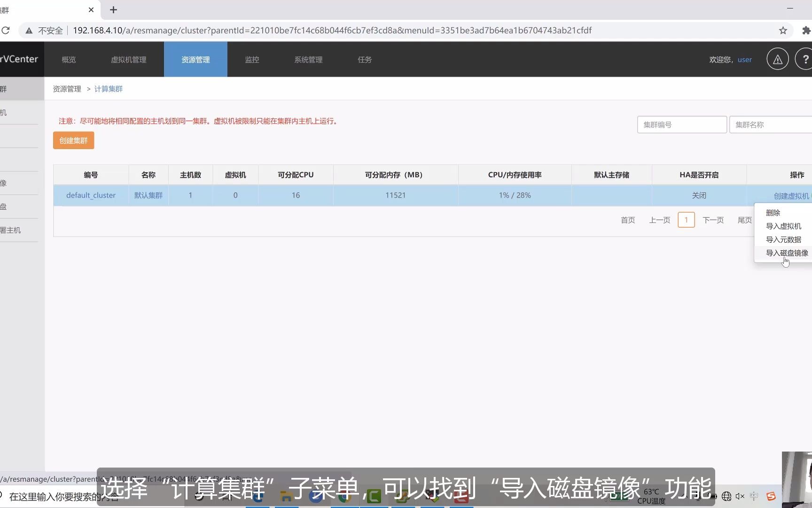Go to 首页 in pagination
This screenshot has height=508, width=812.
[628, 220]
